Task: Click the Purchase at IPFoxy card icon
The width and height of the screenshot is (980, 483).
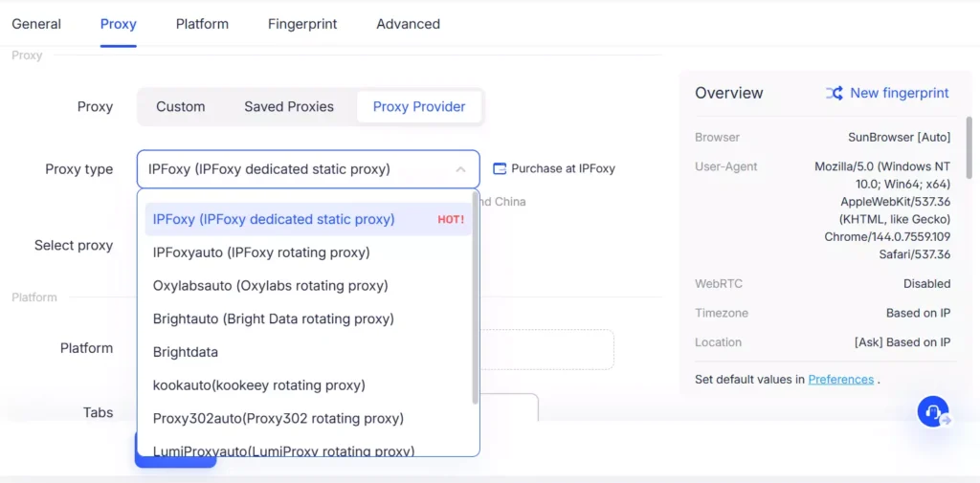Action: coord(500,168)
